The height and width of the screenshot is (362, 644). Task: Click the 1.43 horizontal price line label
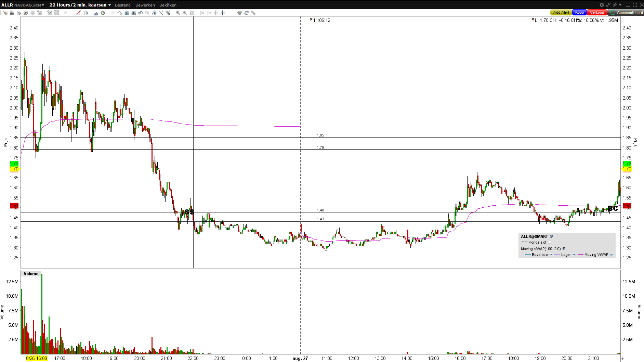click(320, 219)
